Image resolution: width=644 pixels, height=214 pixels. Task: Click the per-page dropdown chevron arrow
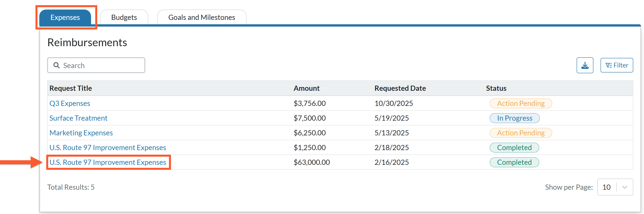tap(624, 187)
